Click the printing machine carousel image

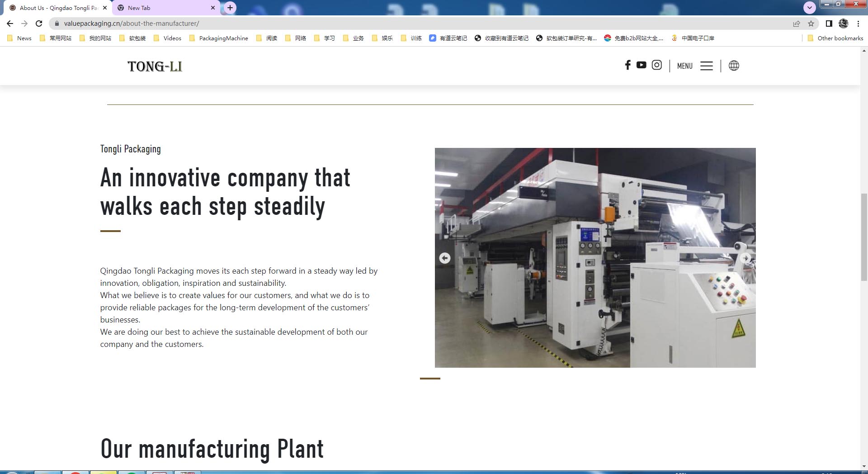click(x=595, y=257)
